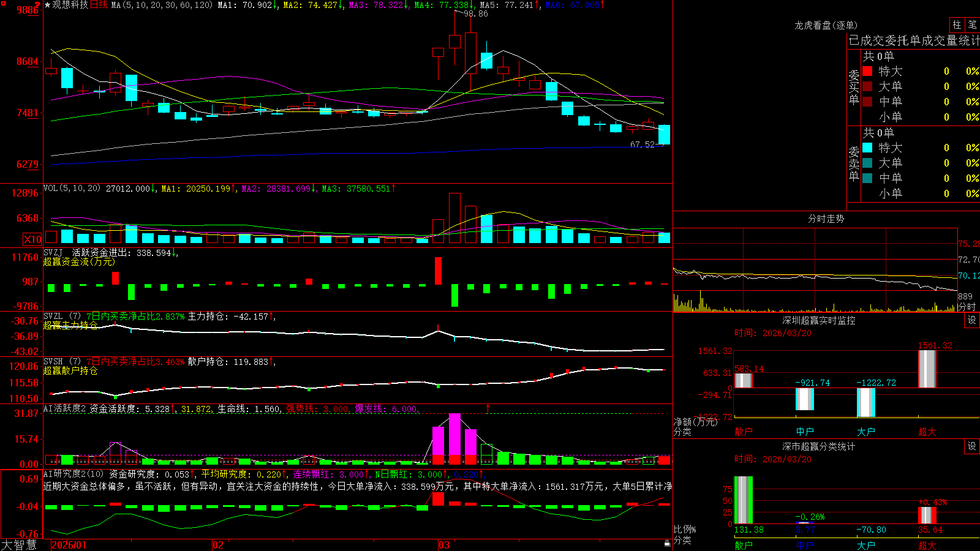
Task: Jump to the 03 month marker
Action: pos(444,545)
